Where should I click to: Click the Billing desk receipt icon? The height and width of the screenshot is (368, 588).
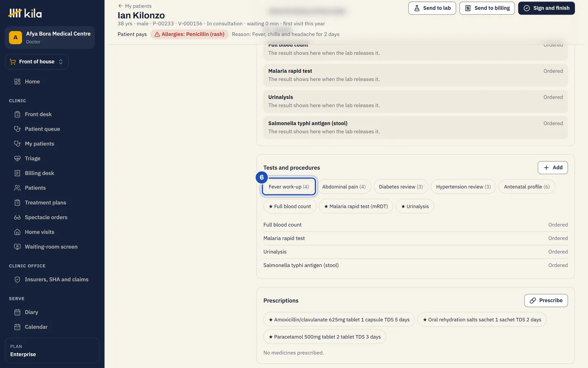pyautogui.click(x=17, y=173)
